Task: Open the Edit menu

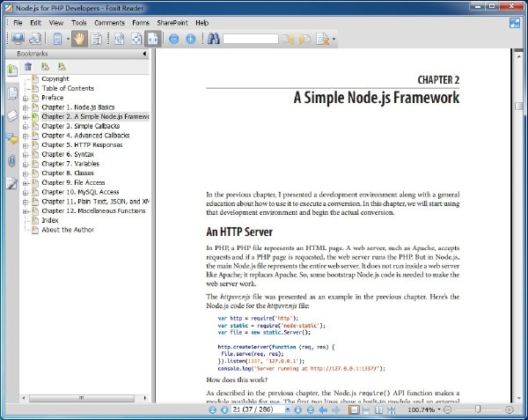Action: click(x=36, y=23)
